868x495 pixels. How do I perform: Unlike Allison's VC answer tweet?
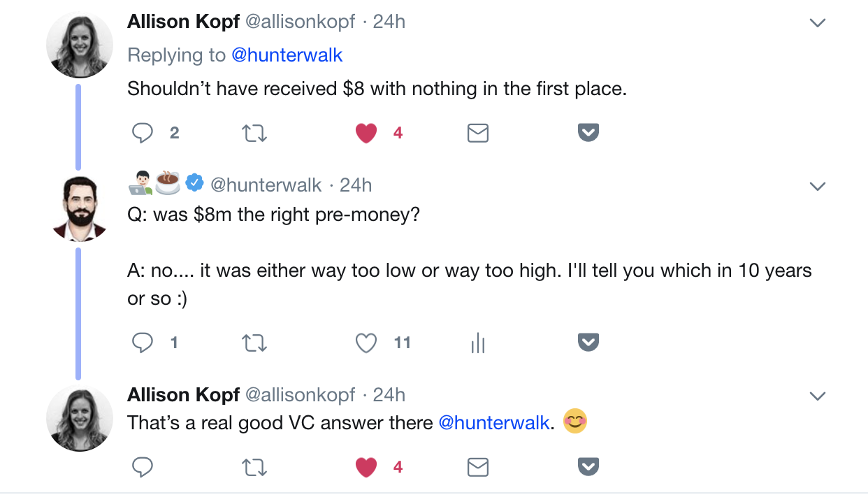(x=366, y=467)
